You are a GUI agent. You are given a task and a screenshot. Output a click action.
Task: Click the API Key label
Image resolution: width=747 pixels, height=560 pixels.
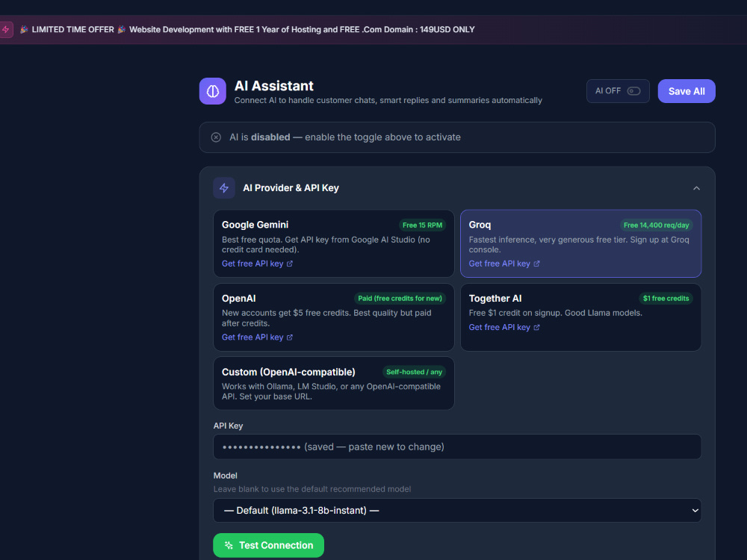click(x=228, y=426)
